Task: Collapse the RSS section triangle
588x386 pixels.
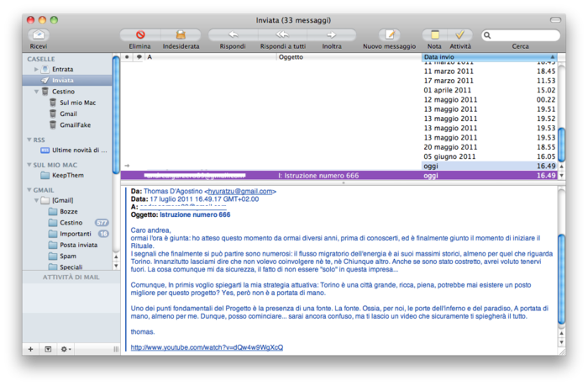Action: pyautogui.click(x=29, y=140)
